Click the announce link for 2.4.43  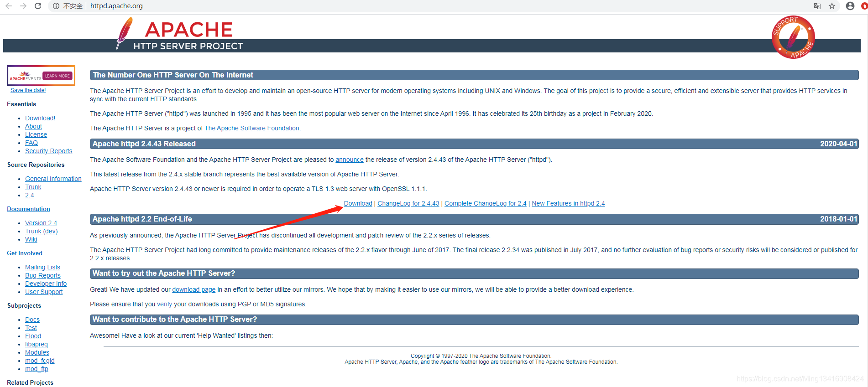350,160
